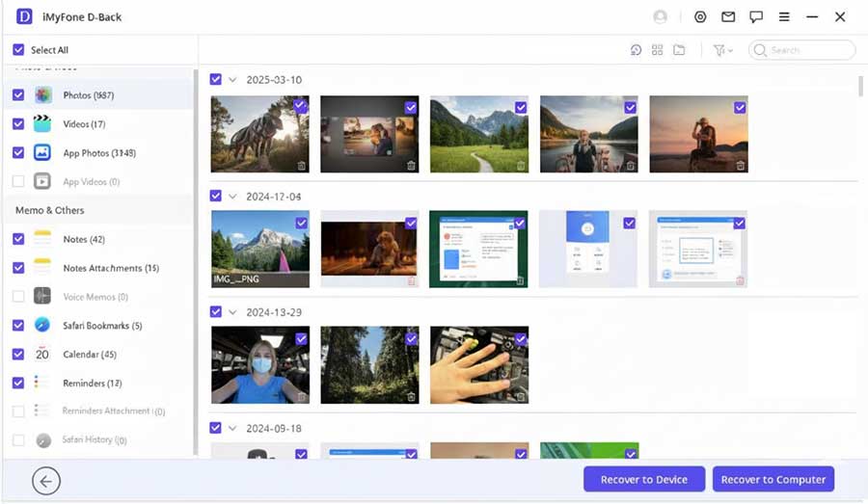
Task: Uncheck the Videos (17) checkbox
Action: (x=18, y=124)
